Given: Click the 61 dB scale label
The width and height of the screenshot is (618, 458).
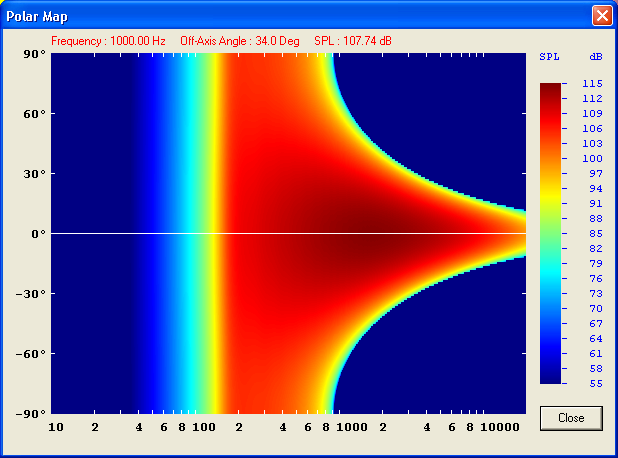Looking at the screenshot, I should click(596, 354).
